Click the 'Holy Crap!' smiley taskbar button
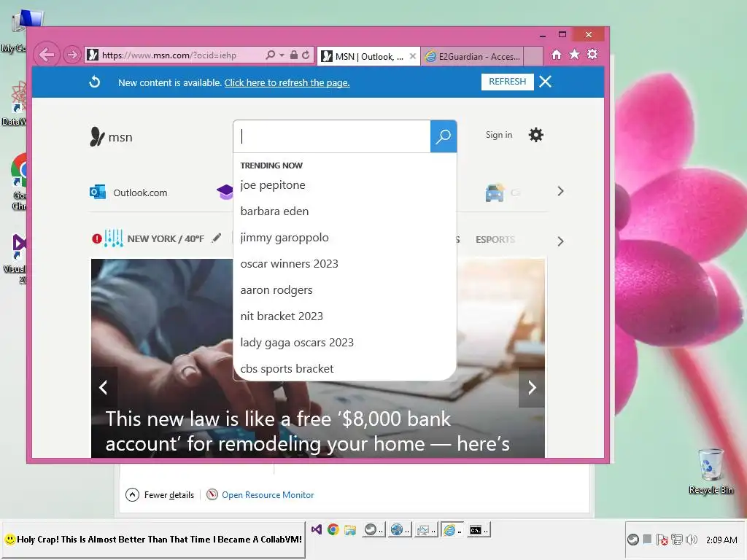This screenshot has width=747, height=560. click(153, 540)
